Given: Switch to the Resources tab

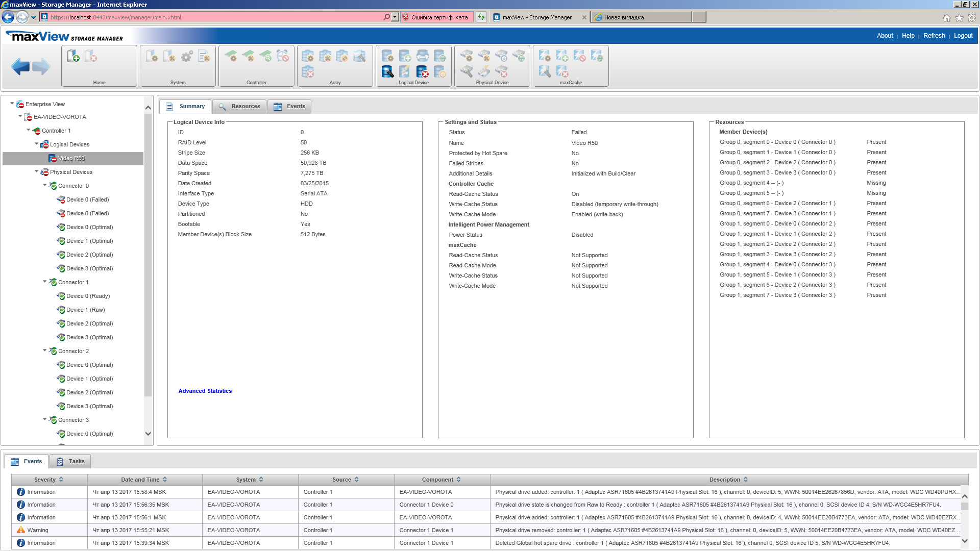Looking at the screenshot, I should tap(239, 106).
